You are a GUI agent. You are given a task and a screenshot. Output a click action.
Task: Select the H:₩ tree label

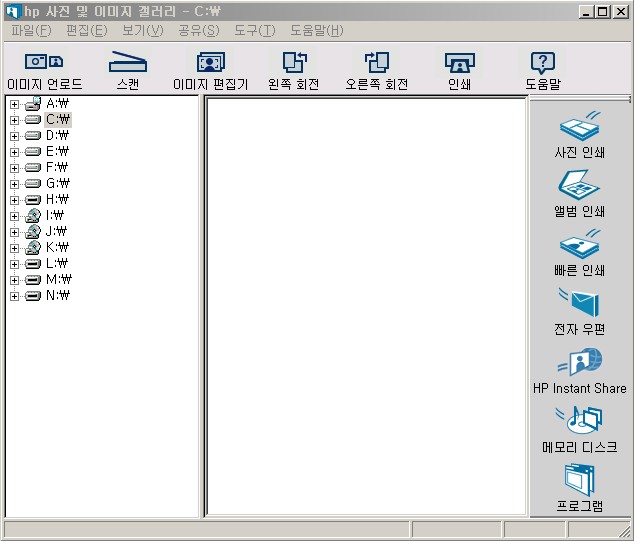tap(57, 199)
